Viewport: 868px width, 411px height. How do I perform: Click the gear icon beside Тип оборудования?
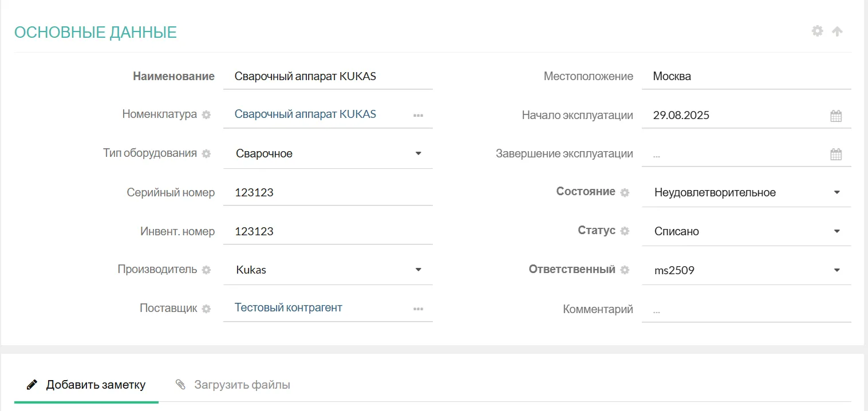point(206,154)
